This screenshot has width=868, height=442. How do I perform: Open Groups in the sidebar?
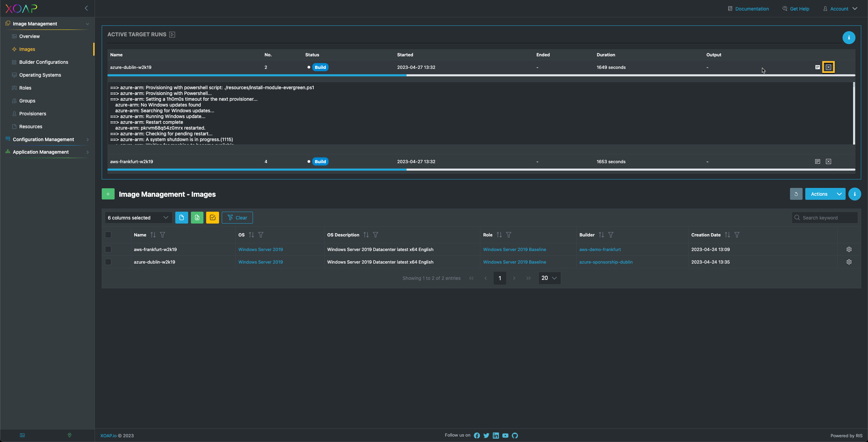[27, 101]
